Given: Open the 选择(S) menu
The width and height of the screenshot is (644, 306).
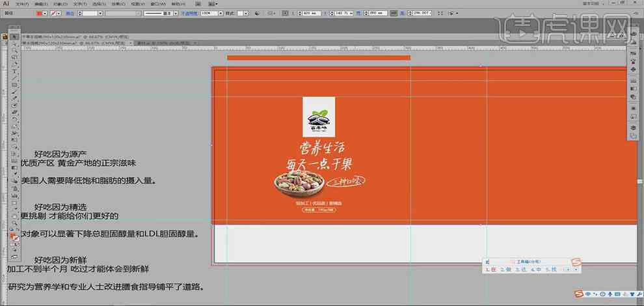Looking at the screenshot, I should (x=99, y=4).
